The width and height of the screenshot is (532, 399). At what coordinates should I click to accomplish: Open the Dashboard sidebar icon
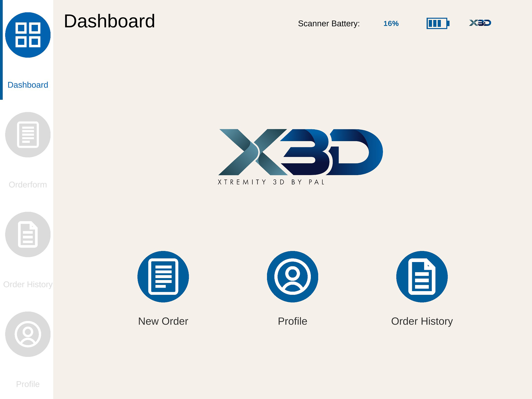click(x=28, y=35)
